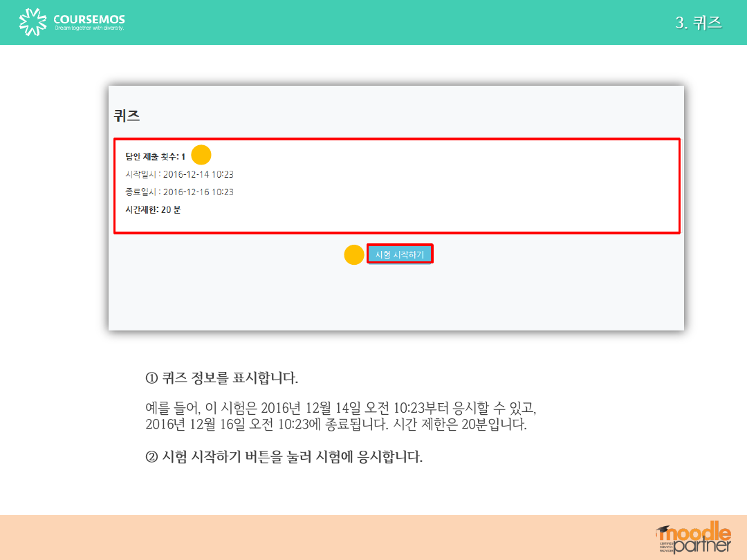Click the 답안 제출 횟수: 1 label

(x=156, y=156)
